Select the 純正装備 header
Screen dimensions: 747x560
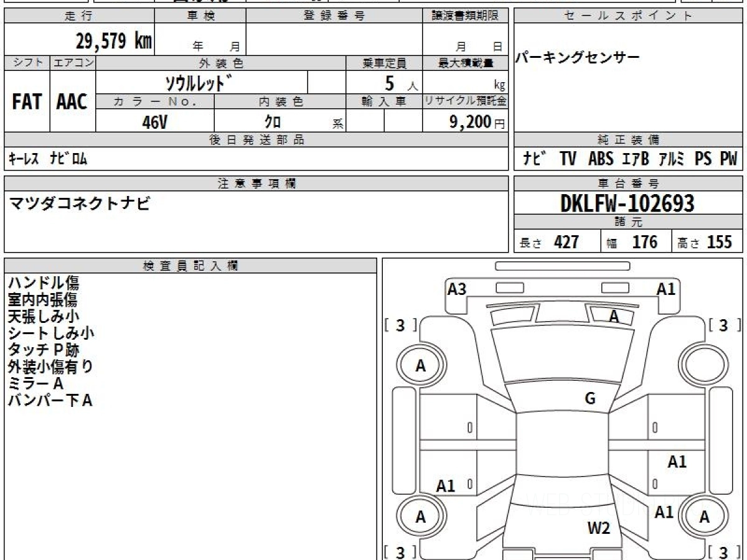629,140
